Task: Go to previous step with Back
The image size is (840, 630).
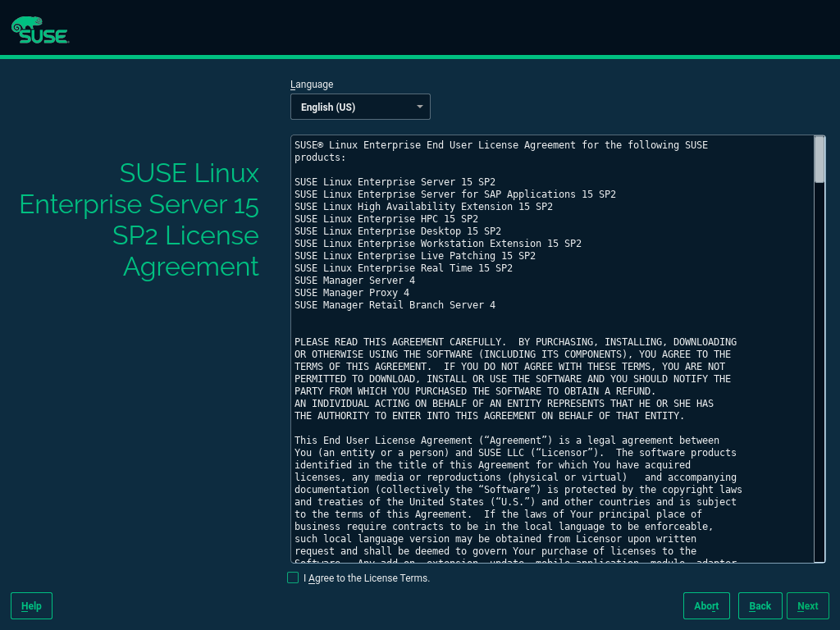Action: 760,605
